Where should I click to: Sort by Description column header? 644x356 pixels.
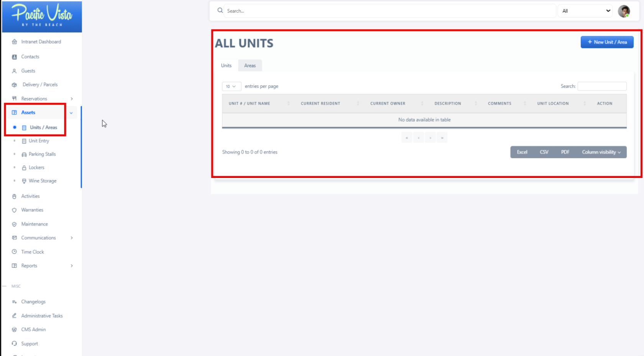(454, 104)
